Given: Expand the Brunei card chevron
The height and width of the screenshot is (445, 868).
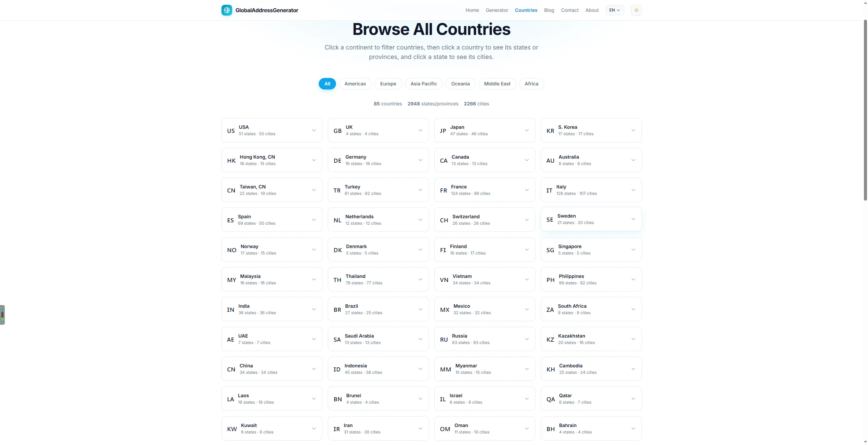Looking at the screenshot, I should tap(420, 399).
